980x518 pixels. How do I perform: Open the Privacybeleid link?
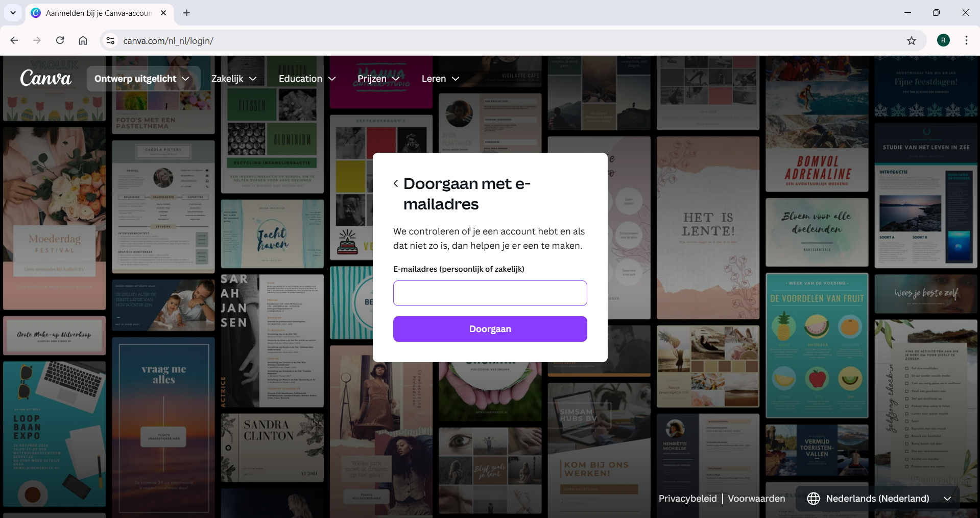pyautogui.click(x=687, y=499)
